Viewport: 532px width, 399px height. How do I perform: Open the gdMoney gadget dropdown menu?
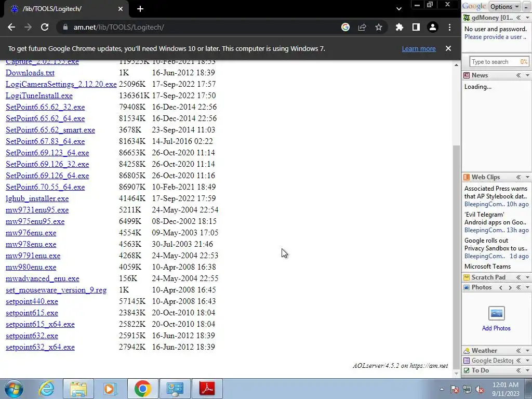pyautogui.click(x=528, y=18)
